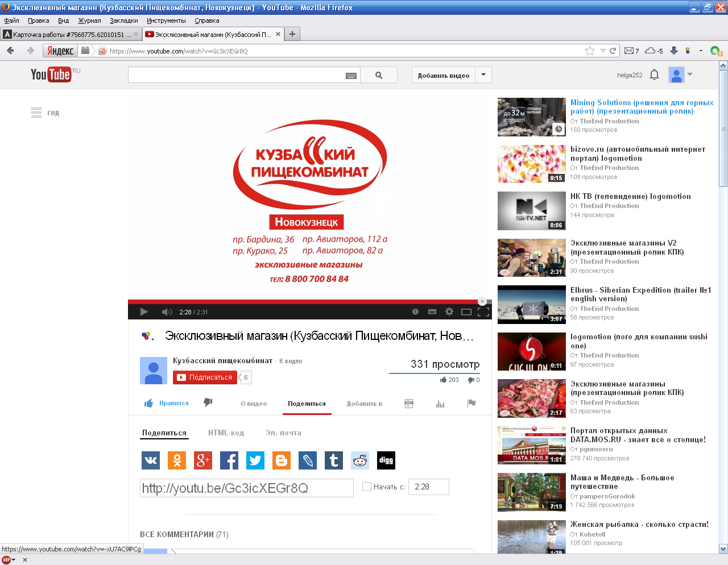The height and width of the screenshot is (565, 728).
Task: Share the video on Odnoklassniki
Action: [177, 460]
